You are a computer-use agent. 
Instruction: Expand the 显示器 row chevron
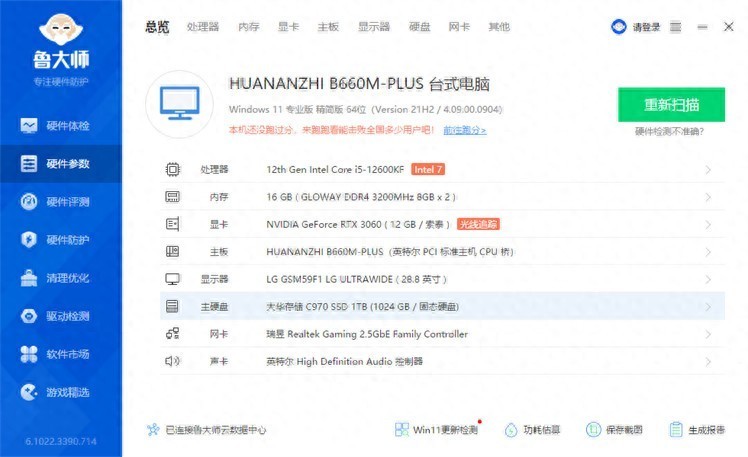point(708,280)
